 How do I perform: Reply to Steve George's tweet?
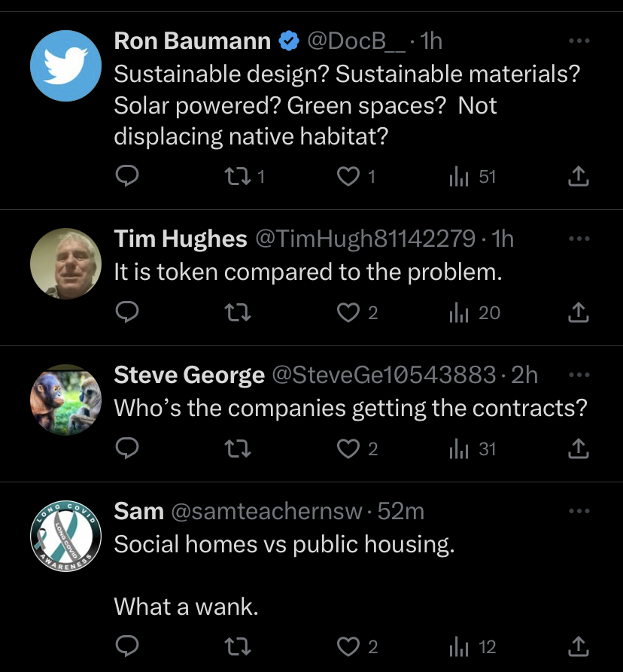tap(129, 449)
